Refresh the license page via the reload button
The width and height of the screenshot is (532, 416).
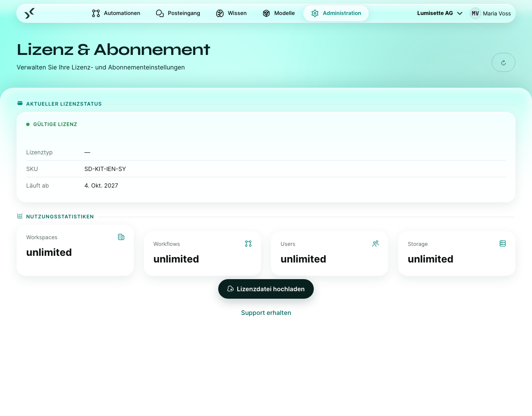tap(503, 62)
